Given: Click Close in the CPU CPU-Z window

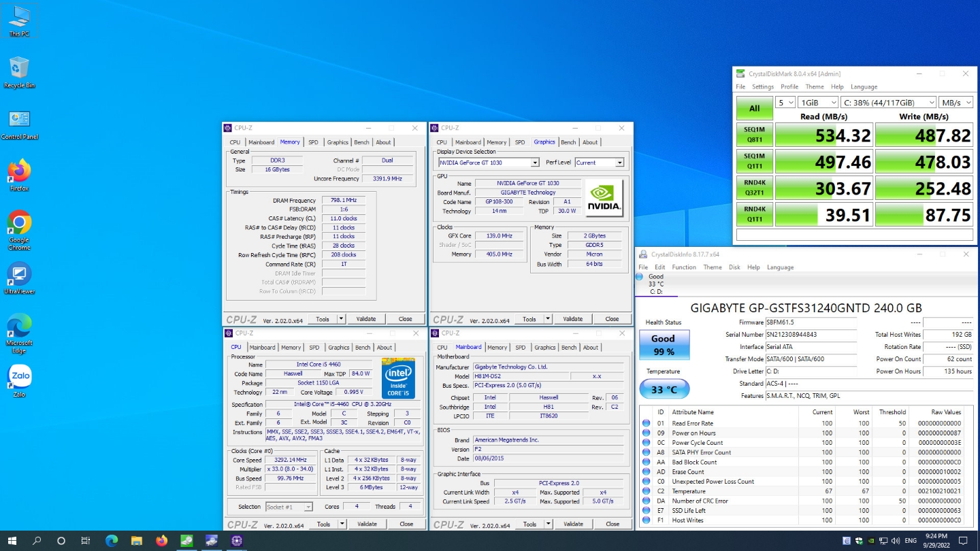Looking at the screenshot, I should (406, 524).
